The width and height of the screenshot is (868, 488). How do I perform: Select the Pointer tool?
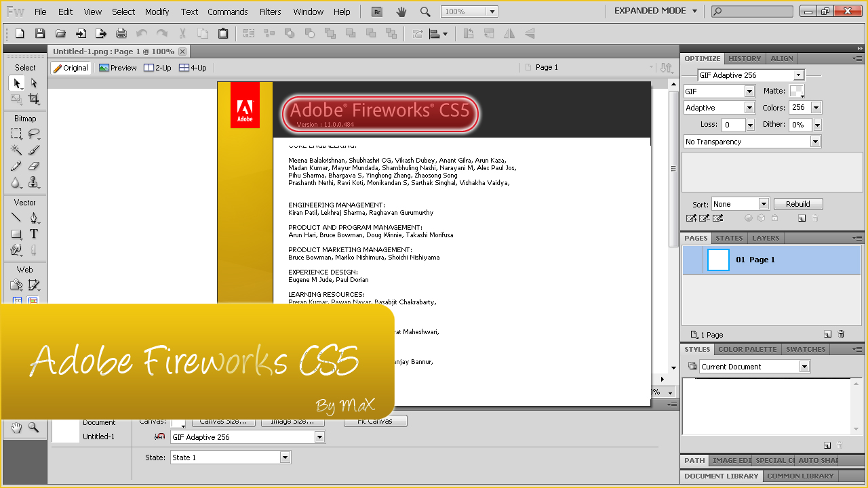(x=16, y=83)
